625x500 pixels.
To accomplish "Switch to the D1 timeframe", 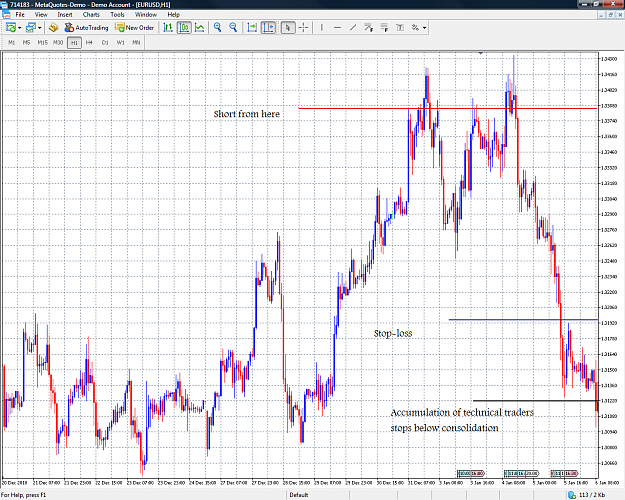I will [105, 43].
